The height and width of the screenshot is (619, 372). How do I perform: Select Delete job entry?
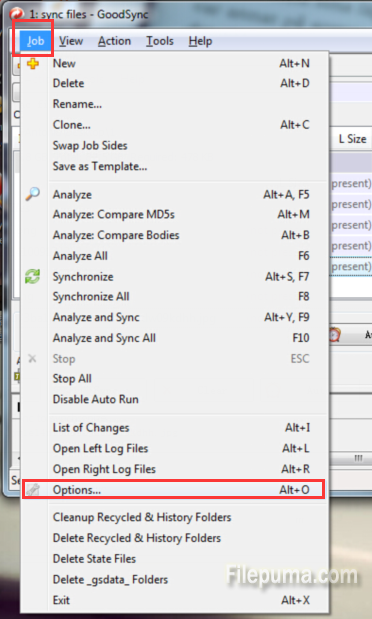click(175, 83)
